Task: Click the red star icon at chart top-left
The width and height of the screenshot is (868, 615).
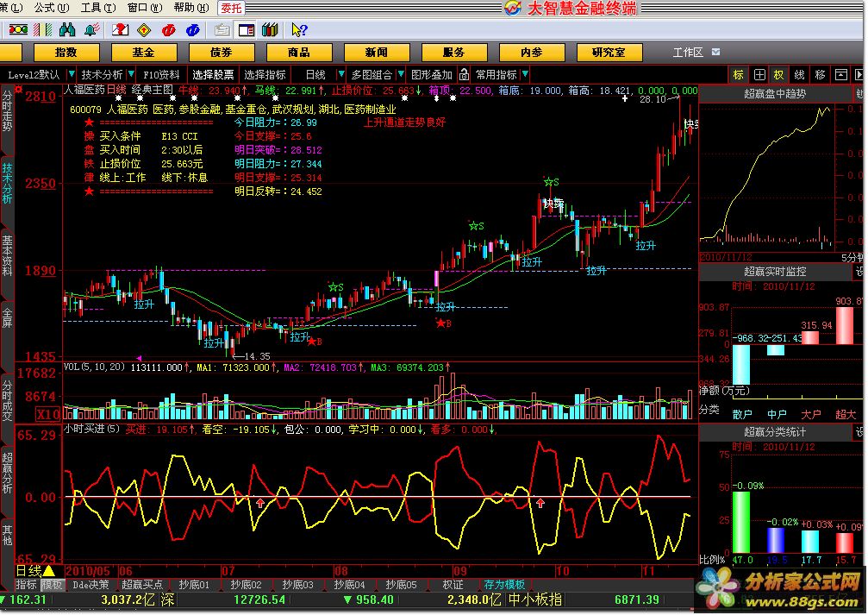Action: point(18,89)
